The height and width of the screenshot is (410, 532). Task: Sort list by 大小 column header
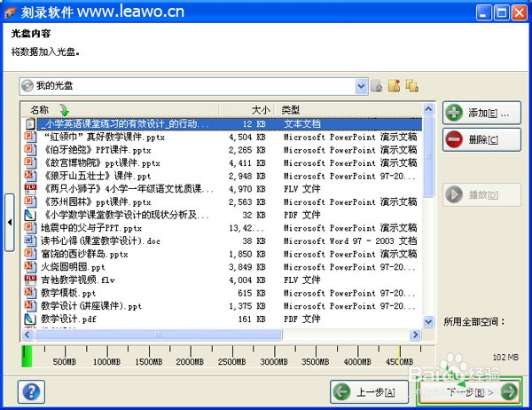click(x=246, y=110)
